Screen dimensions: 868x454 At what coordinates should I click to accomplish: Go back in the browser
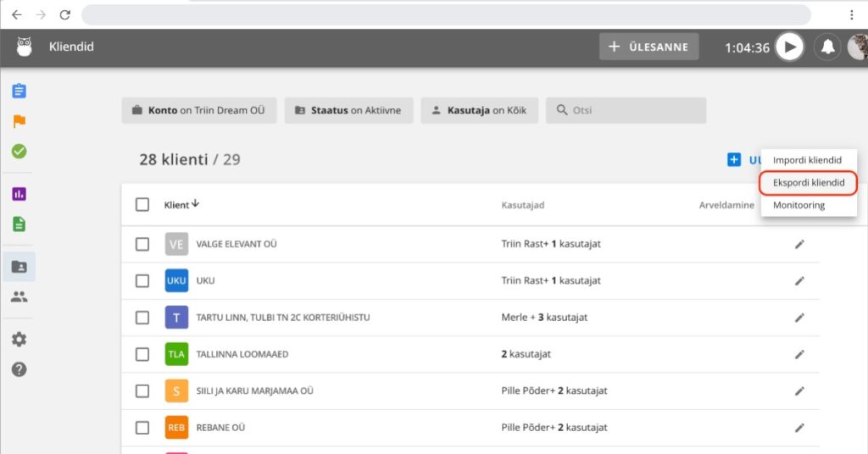coord(17,15)
